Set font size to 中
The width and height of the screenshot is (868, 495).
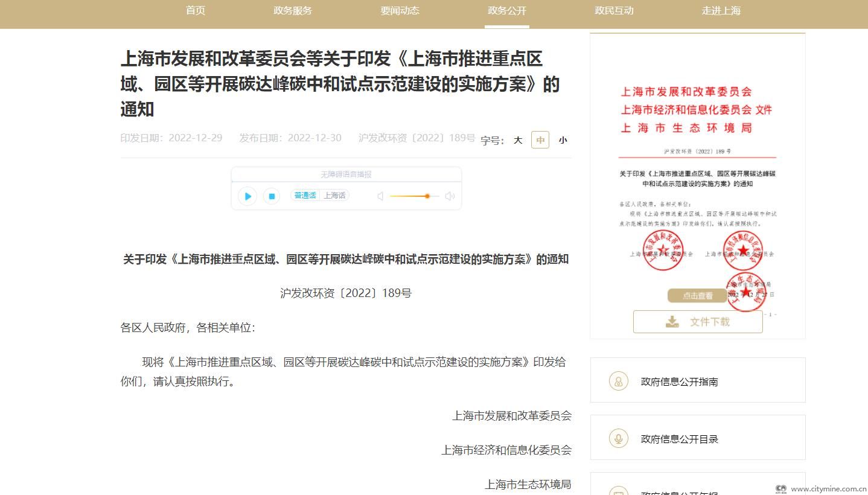(540, 140)
